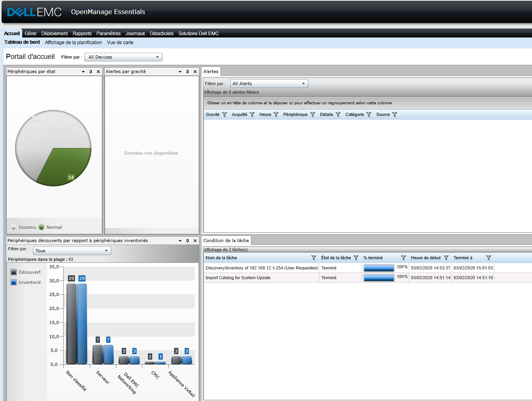The image size is (532, 401).
Task: Select the Accueil menu
Action: 12,34
